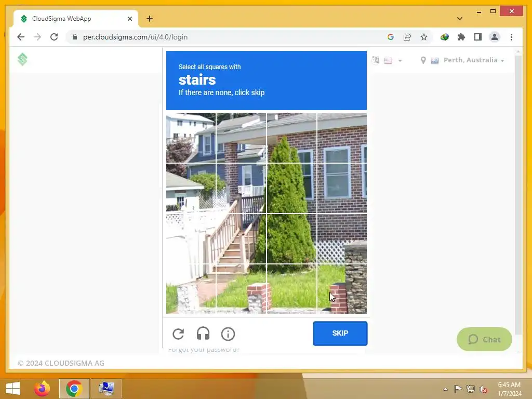Open the Chrome profile icon
The height and width of the screenshot is (399, 532).
point(495,37)
